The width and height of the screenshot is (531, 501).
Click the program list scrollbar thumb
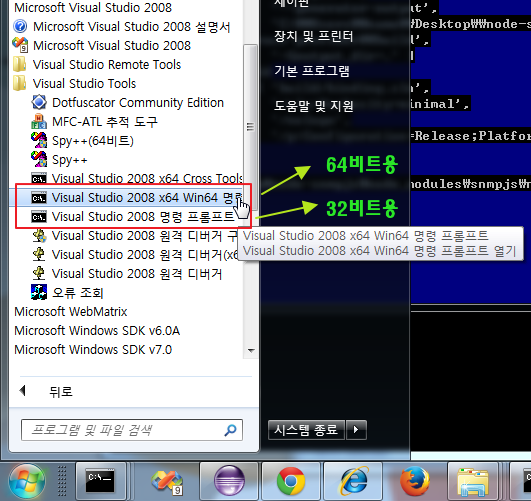tap(250, 127)
